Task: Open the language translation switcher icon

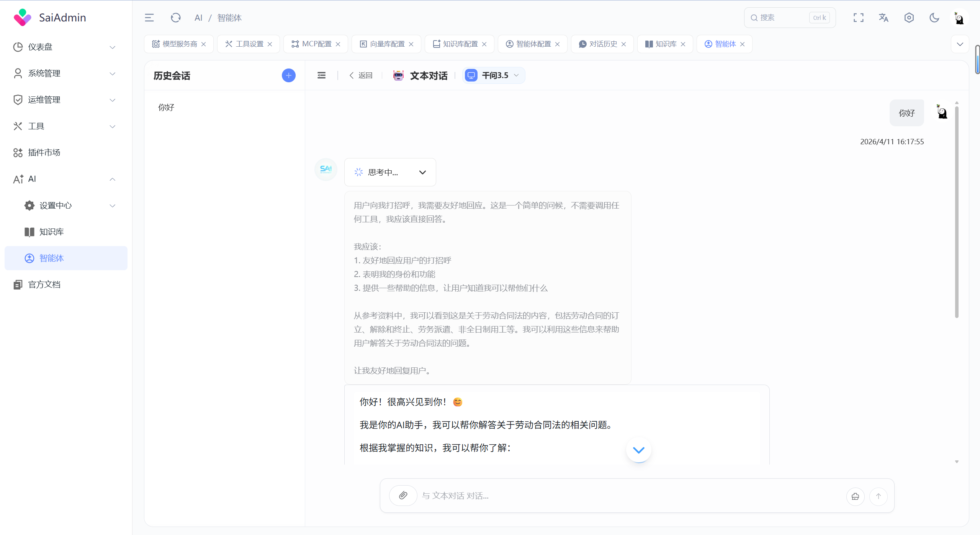Action: point(883,18)
